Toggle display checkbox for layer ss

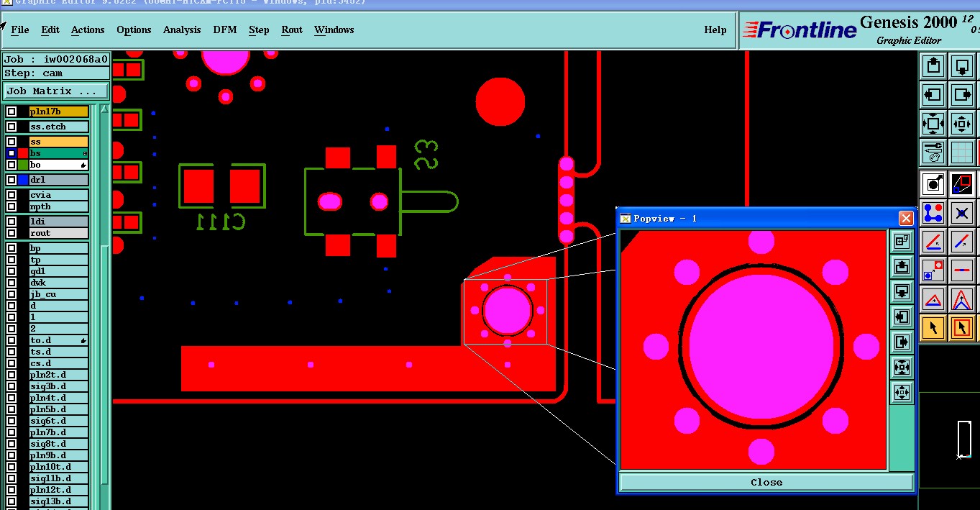click(12, 142)
